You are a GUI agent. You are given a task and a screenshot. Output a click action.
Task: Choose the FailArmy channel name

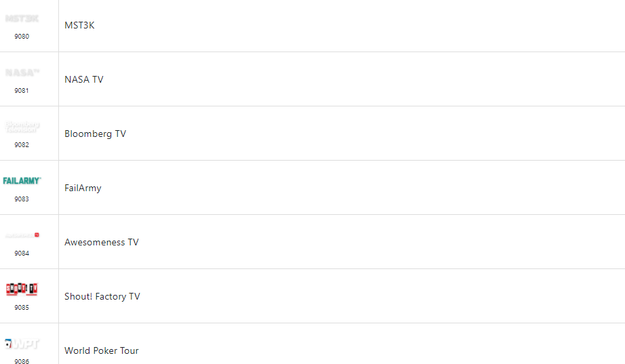83,188
